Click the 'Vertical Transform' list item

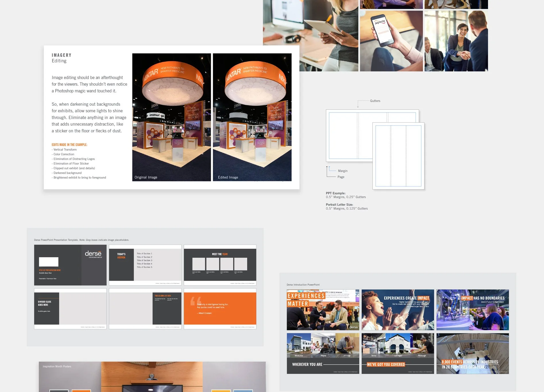point(64,150)
